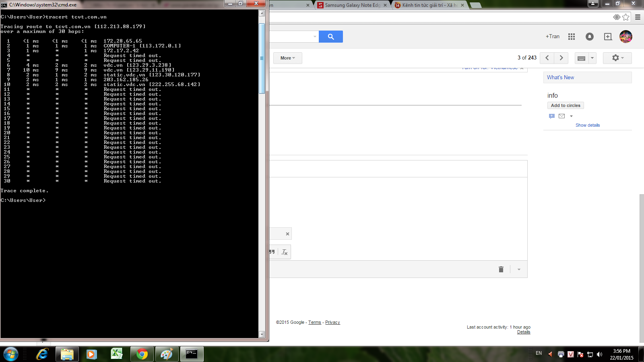Click cmd window scroll up arrow
The image size is (644, 362).
click(262, 13)
